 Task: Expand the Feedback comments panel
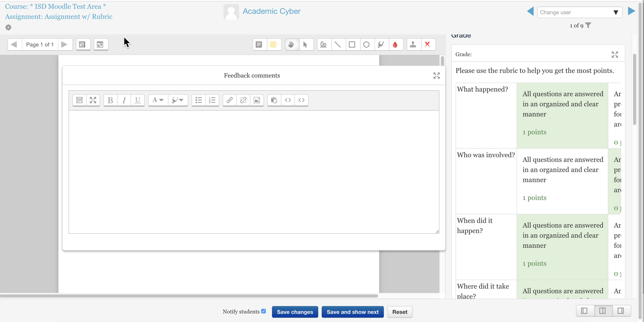pyautogui.click(x=436, y=76)
